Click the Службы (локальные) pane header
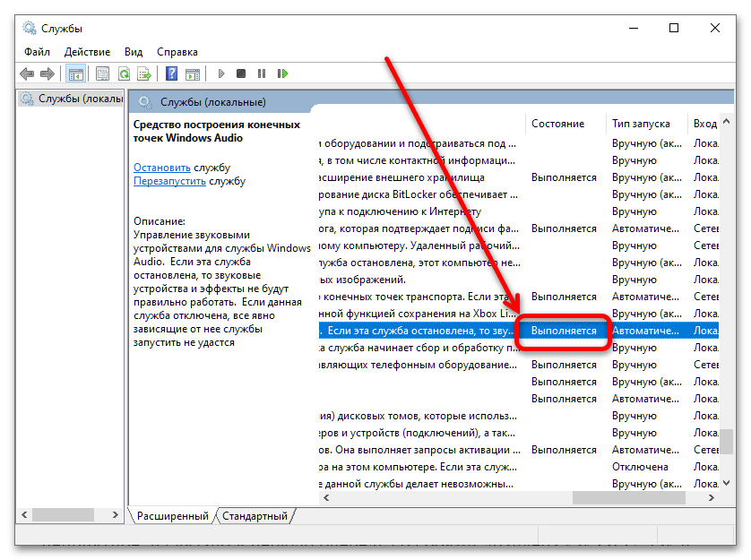This screenshot has height=560, width=751. (x=212, y=102)
